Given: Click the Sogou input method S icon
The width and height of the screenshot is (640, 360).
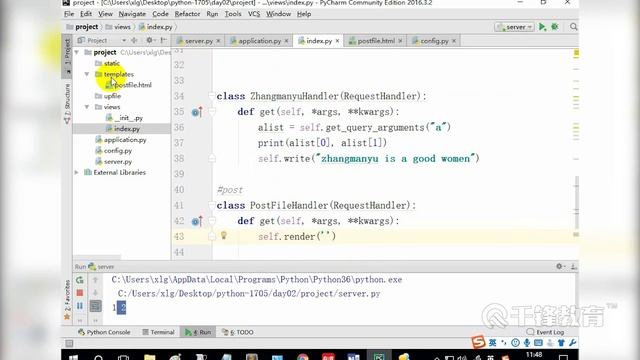Looking at the screenshot, I should [x=478, y=342].
